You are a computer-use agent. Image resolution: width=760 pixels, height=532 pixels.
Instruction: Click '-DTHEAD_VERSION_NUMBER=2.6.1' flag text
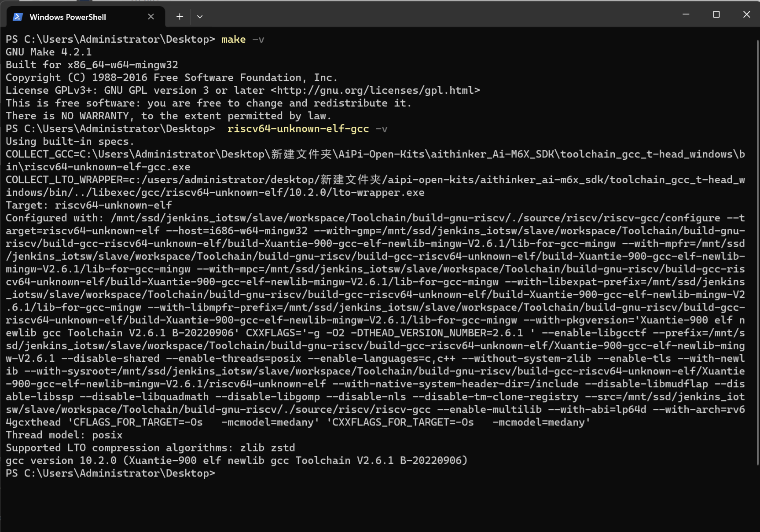tap(437, 333)
